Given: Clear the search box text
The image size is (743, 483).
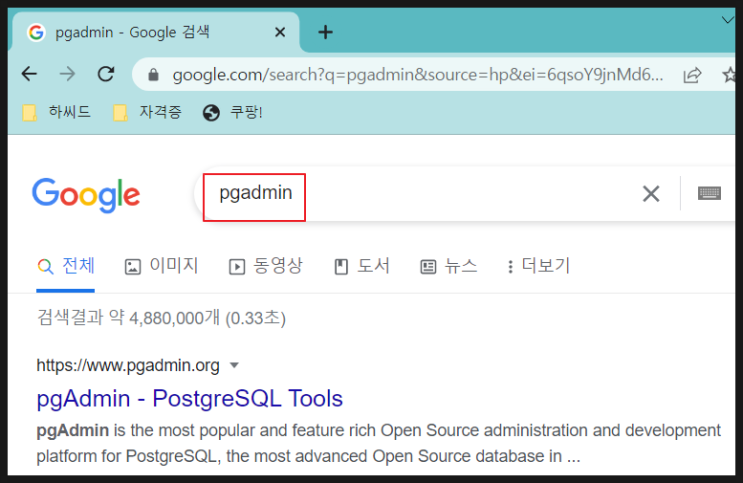Looking at the screenshot, I should click(651, 193).
